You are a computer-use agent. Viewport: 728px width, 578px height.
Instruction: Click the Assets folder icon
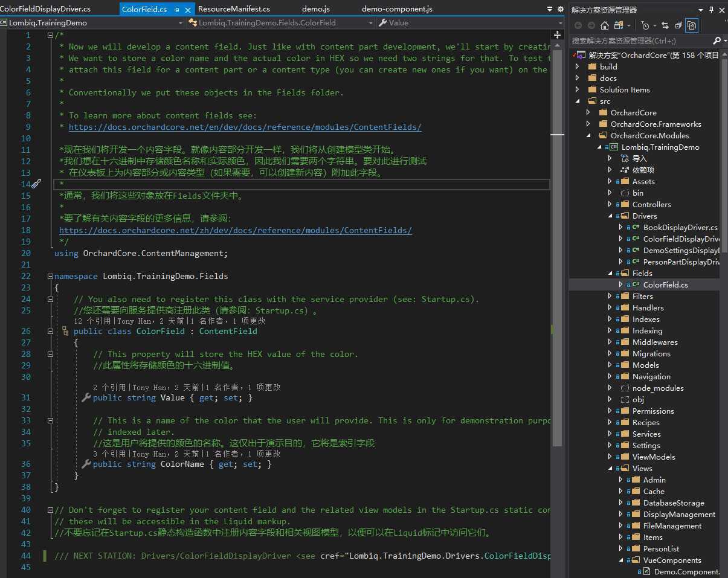[x=625, y=181]
